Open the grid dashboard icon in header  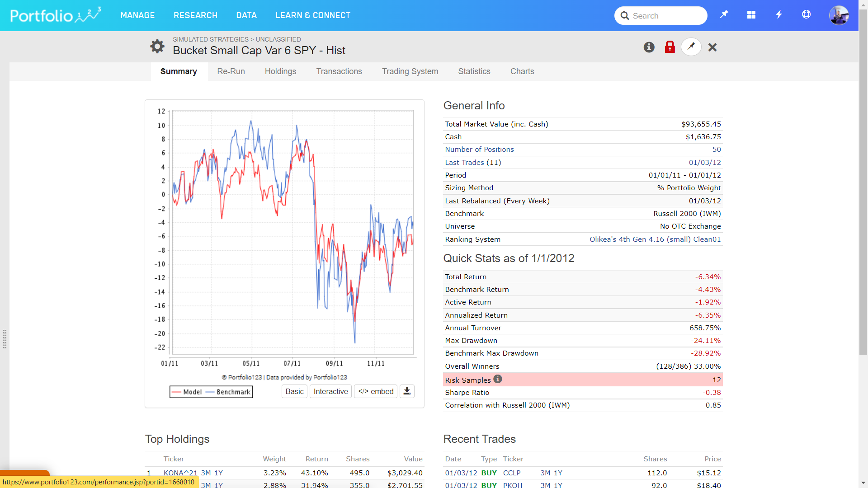click(x=751, y=15)
